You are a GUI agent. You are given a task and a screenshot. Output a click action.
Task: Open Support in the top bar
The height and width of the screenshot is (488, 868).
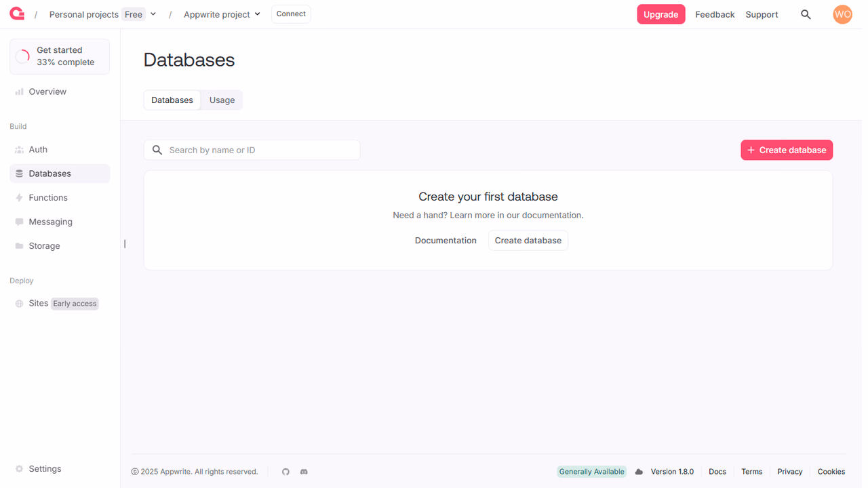(x=762, y=14)
